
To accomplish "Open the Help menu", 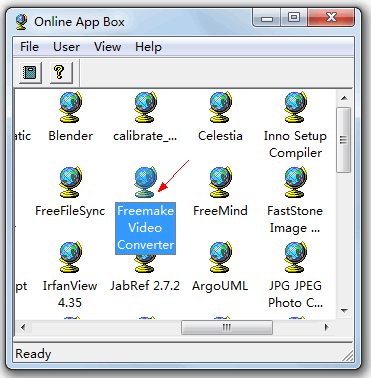I will point(148,47).
